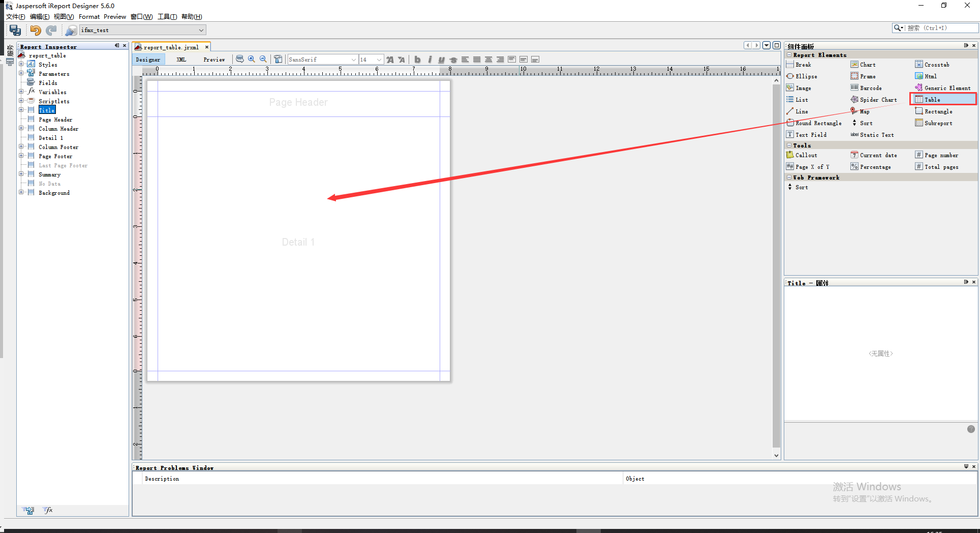The width and height of the screenshot is (980, 533).
Task: Expand the Parameters tree node
Action: tap(21, 74)
